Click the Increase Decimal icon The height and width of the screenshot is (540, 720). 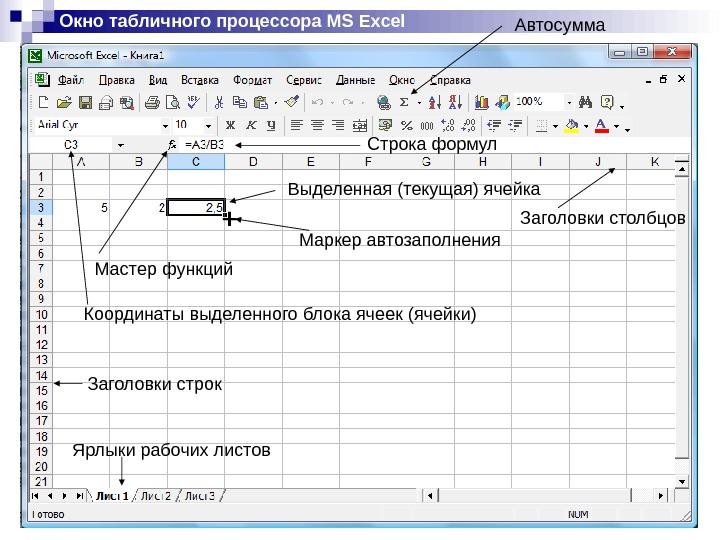click(447, 125)
